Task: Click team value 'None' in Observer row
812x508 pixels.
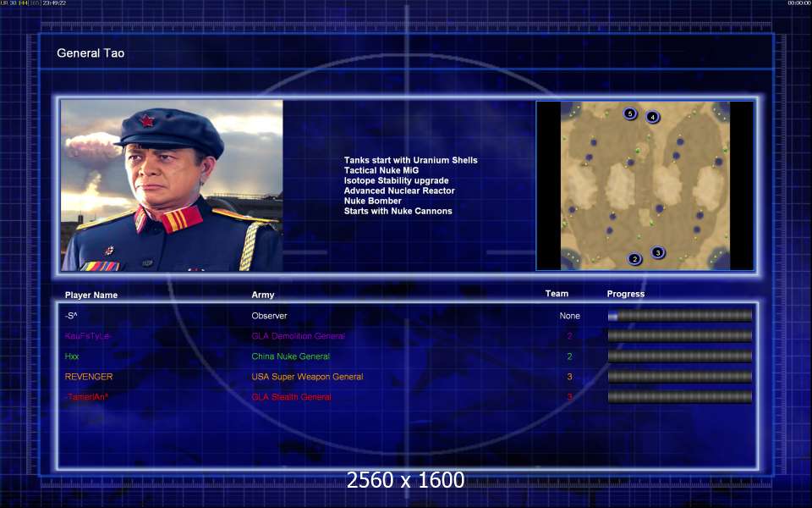Action: (x=569, y=316)
